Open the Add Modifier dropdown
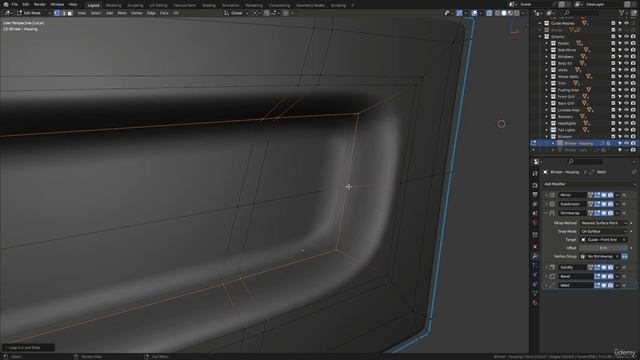Viewport: 640px width, 360px height. tap(590, 184)
